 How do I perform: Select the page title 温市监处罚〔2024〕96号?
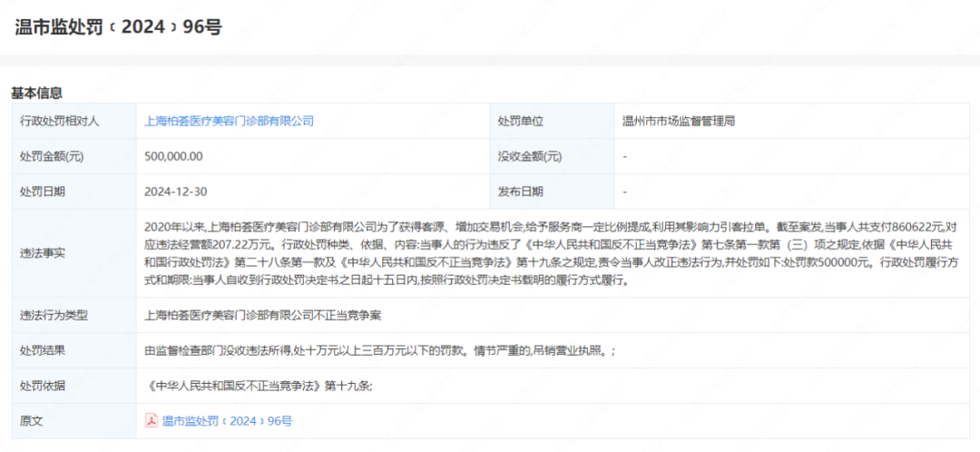(x=119, y=27)
